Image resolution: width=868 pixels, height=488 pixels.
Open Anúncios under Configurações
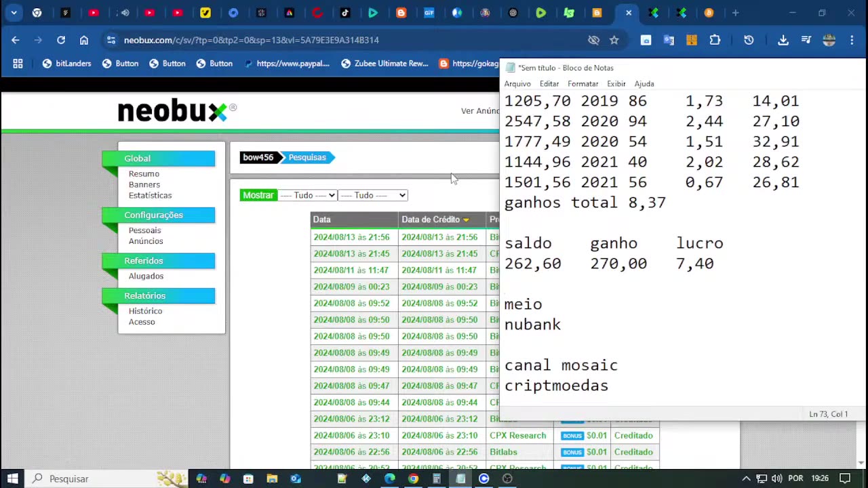pyautogui.click(x=146, y=241)
